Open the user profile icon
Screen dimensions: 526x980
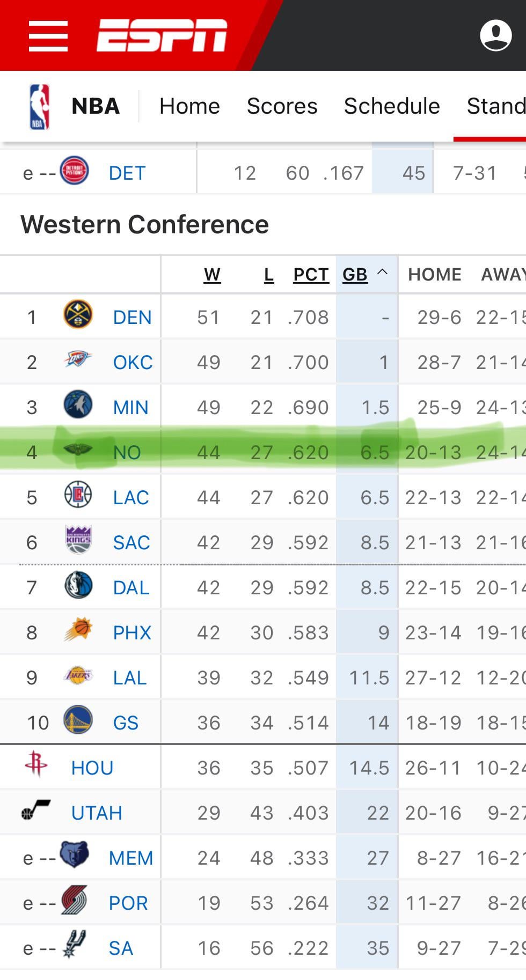(495, 35)
